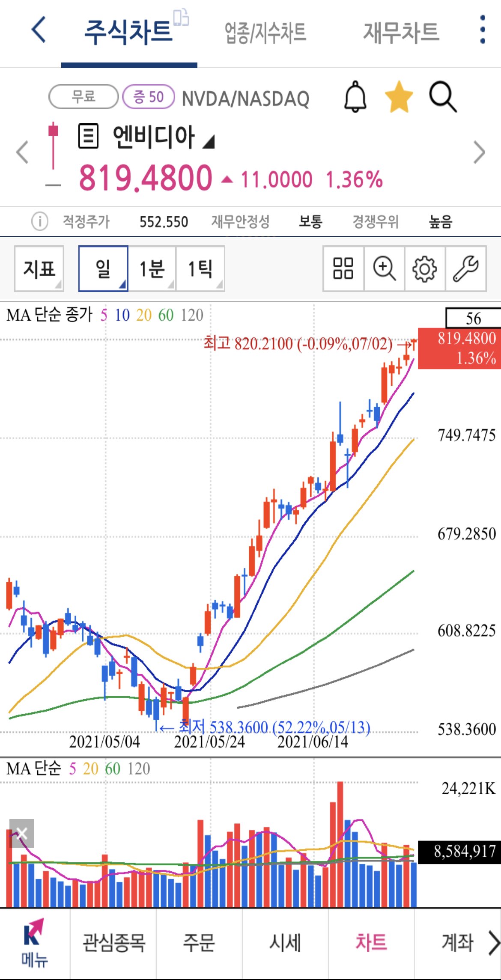501x980 pixels.
Task: Tap the red current price tag 819.4800
Action: pyautogui.click(x=459, y=348)
